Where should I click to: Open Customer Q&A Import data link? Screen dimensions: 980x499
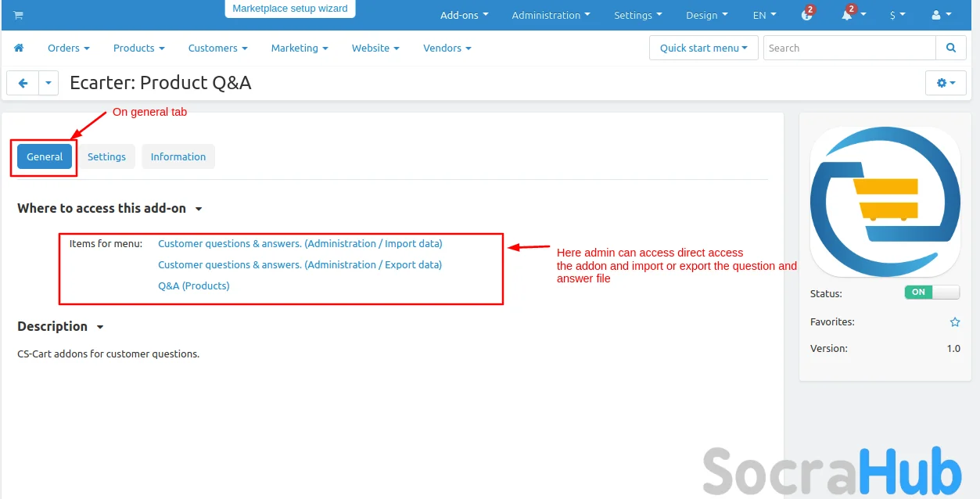(x=300, y=243)
